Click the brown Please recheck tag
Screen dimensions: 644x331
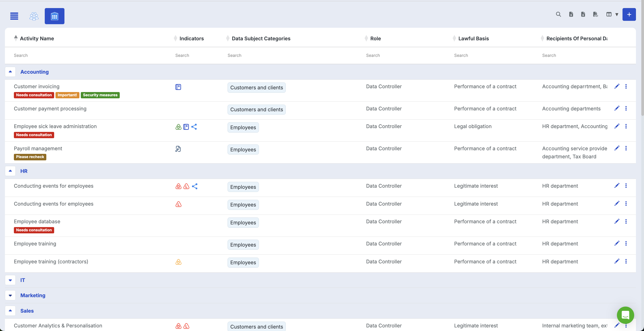(30, 157)
